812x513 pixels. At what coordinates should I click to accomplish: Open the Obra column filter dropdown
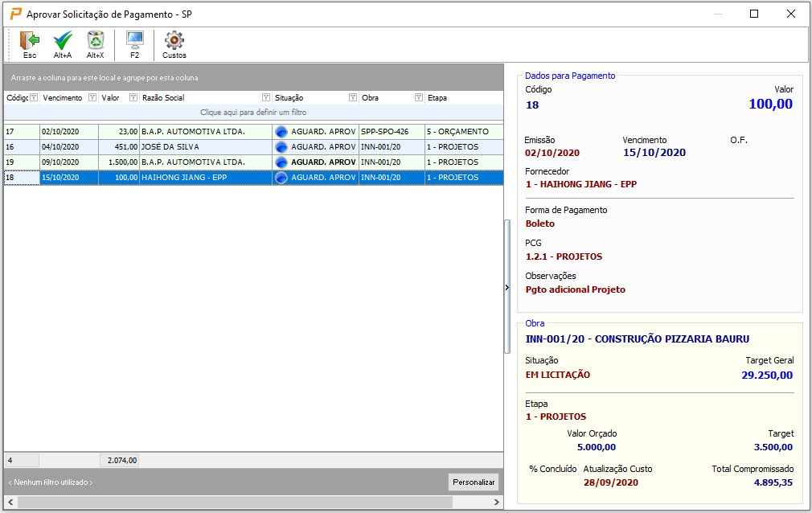pos(419,97)
